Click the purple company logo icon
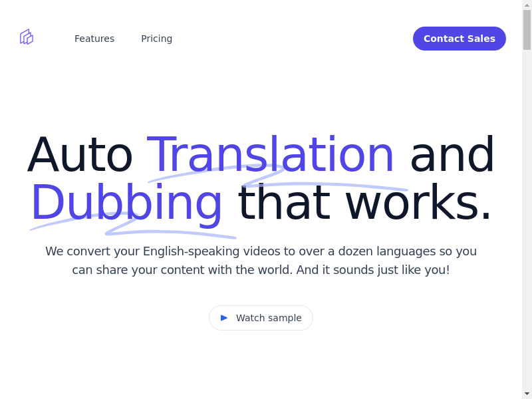The height and width of the screenshot is (399, 532). point(27,37)
